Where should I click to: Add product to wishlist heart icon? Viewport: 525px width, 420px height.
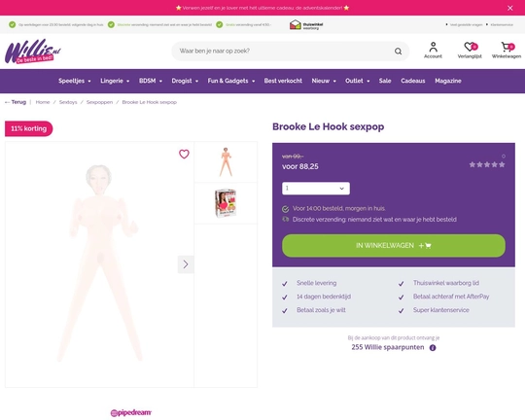184,154
